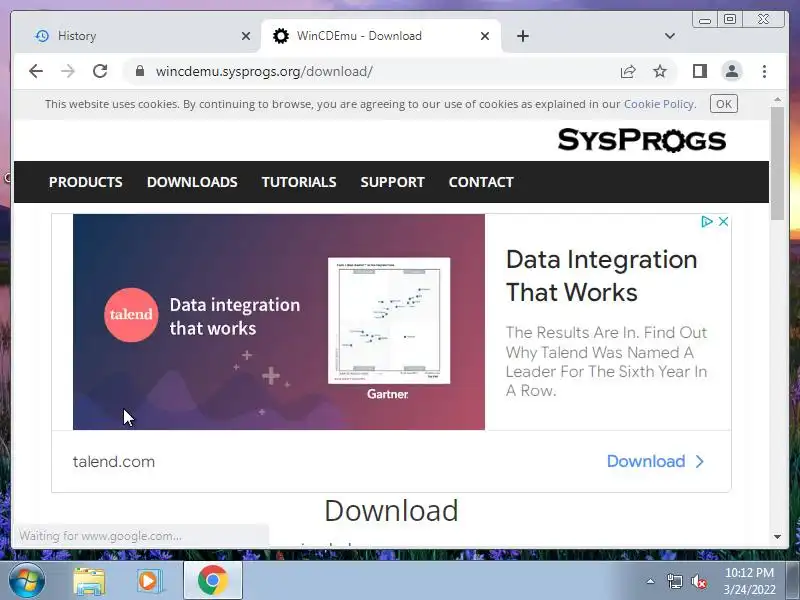
Task: Show hidden system tray icons
Action: [x=650, y=581]
